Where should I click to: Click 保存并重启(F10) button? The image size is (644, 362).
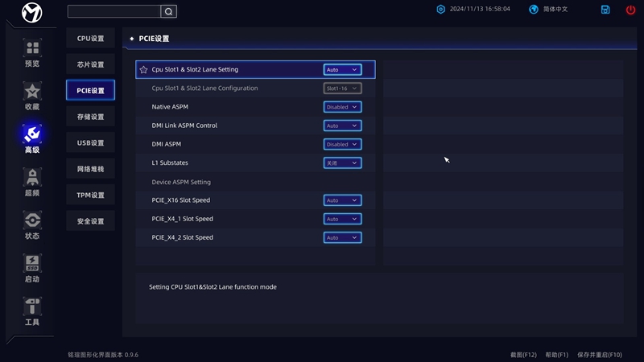click(x=600, y=355)
